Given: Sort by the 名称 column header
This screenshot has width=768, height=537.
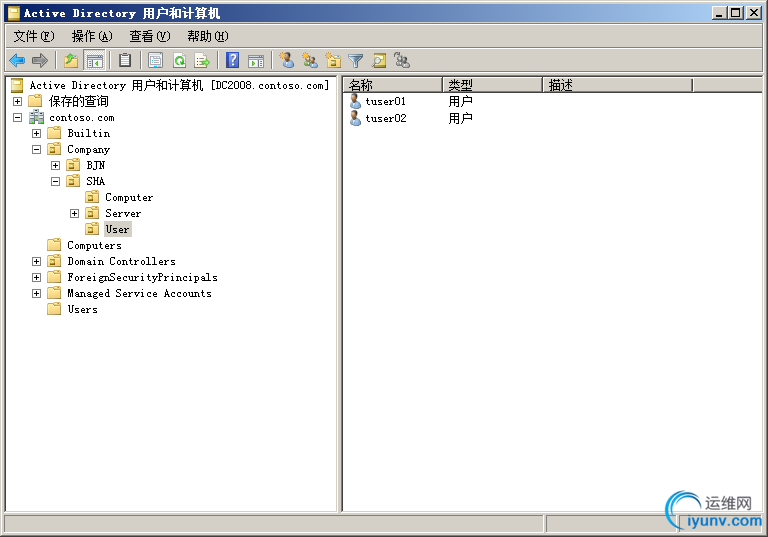Looking at the screenshot, I should (x=393, y=85).
